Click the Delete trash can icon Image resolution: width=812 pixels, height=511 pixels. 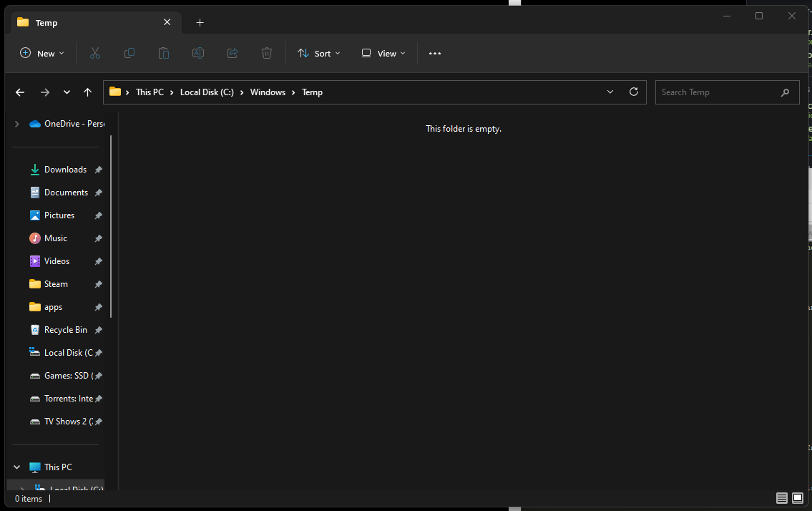coord(267,53)
